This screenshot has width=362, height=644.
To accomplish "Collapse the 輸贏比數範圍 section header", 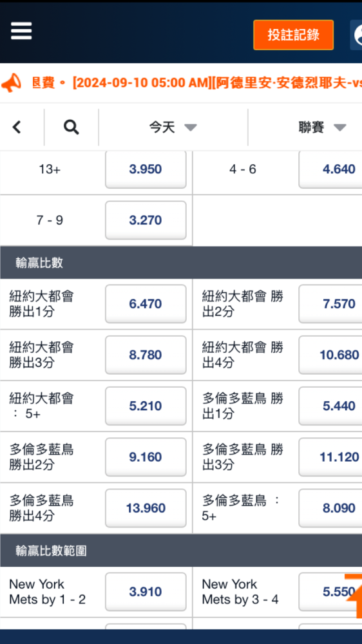I will coord(181,551).
